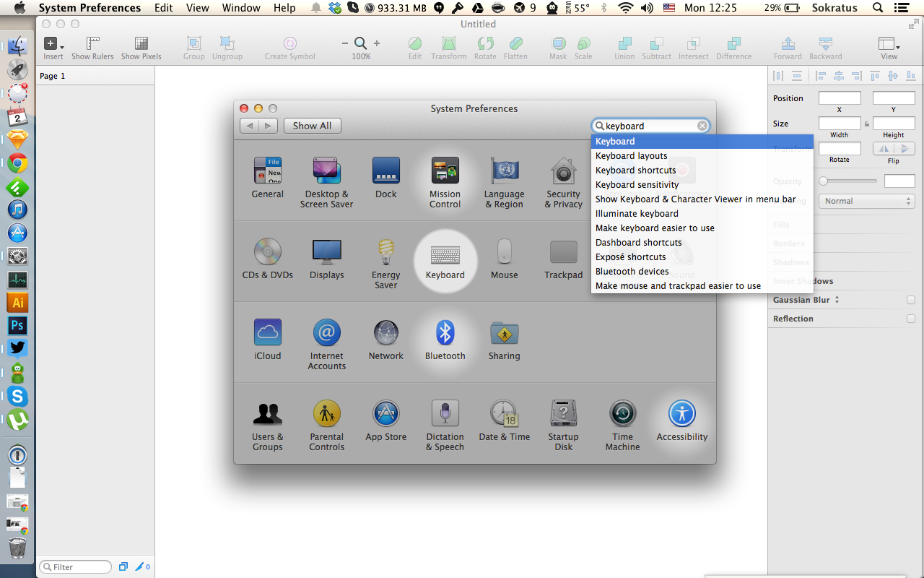Screen dimensions: 924x578
Task: Zoom in with the plus button
Action: pos(377,43)
